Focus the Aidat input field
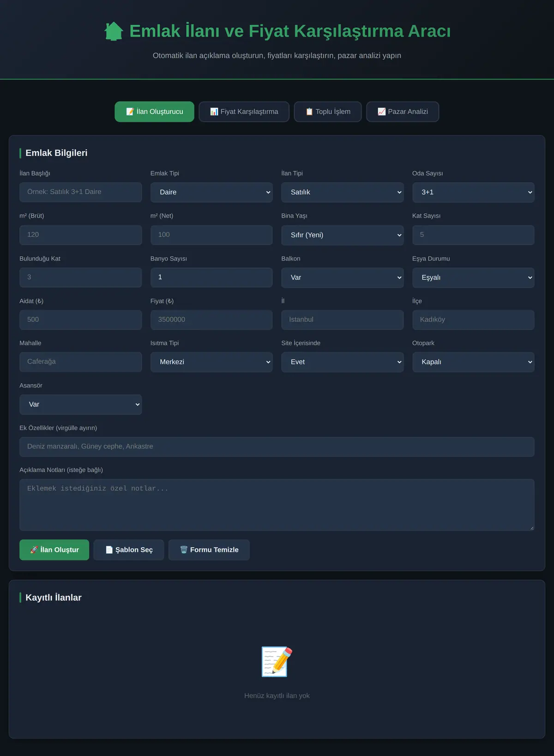 [80, 320]
